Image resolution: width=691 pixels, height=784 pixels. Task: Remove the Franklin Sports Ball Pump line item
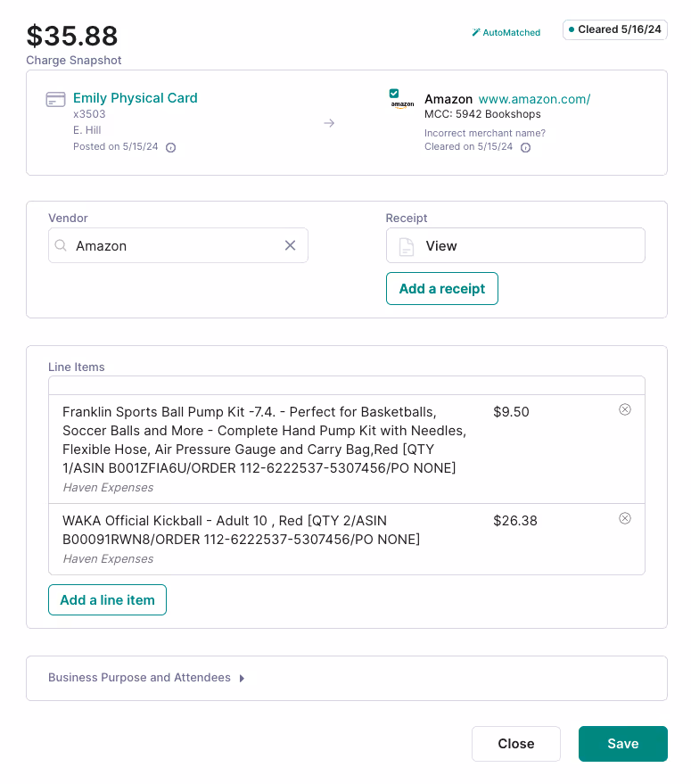(x=625, y=409)
